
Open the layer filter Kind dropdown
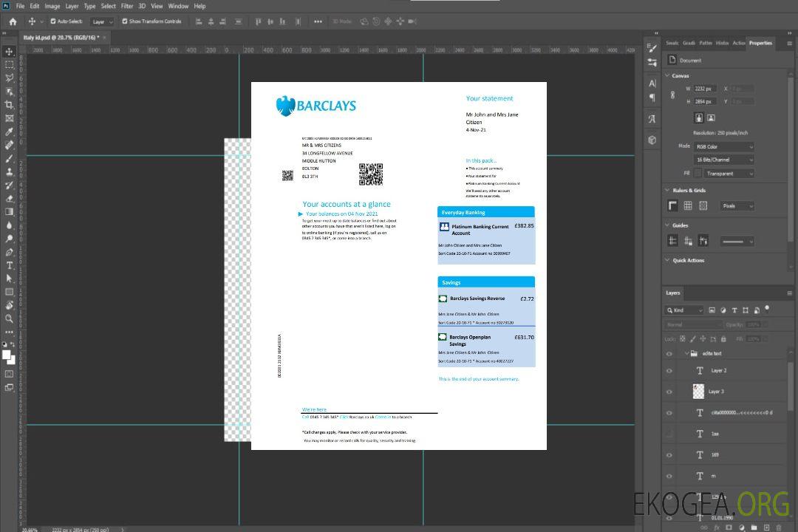coord(684,310)
